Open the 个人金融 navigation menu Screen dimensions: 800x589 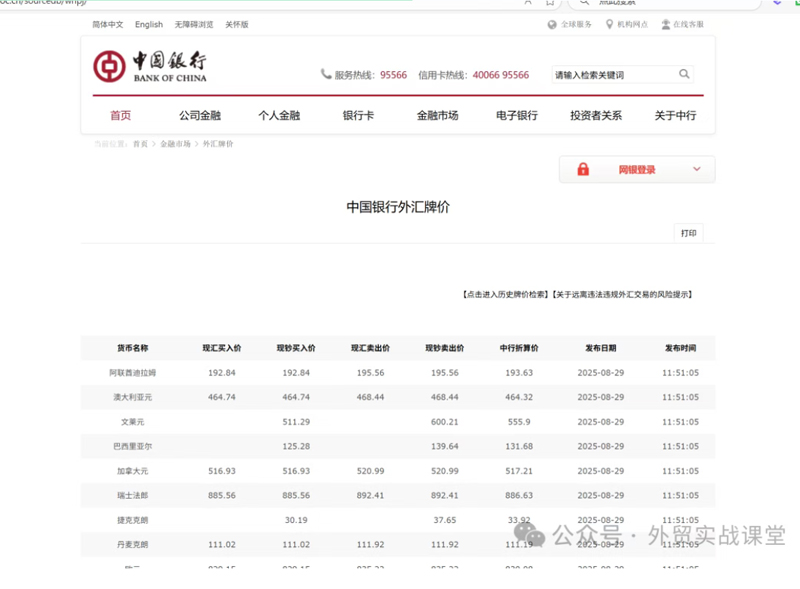(279, 116)
